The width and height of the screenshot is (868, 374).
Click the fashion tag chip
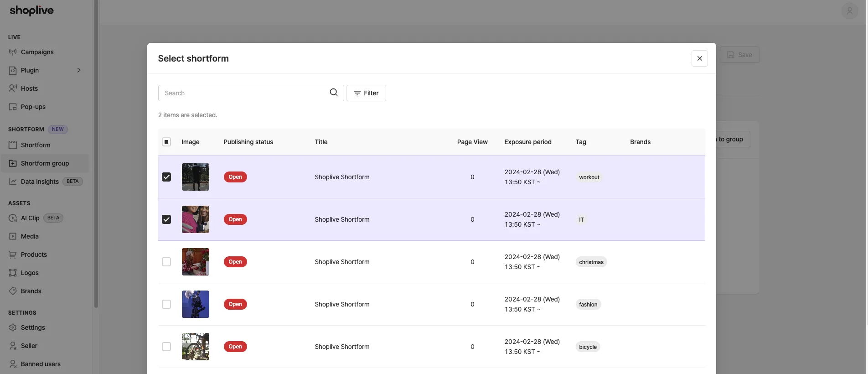588,304
